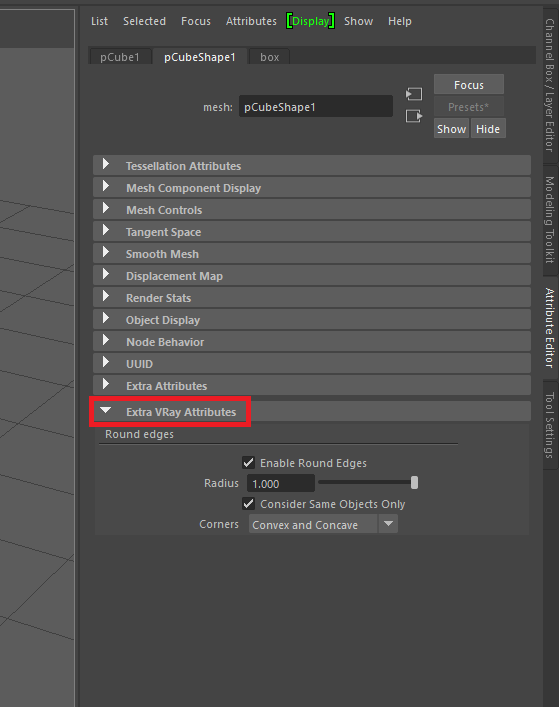Expand Smooth Mesh section

[312, 254]
